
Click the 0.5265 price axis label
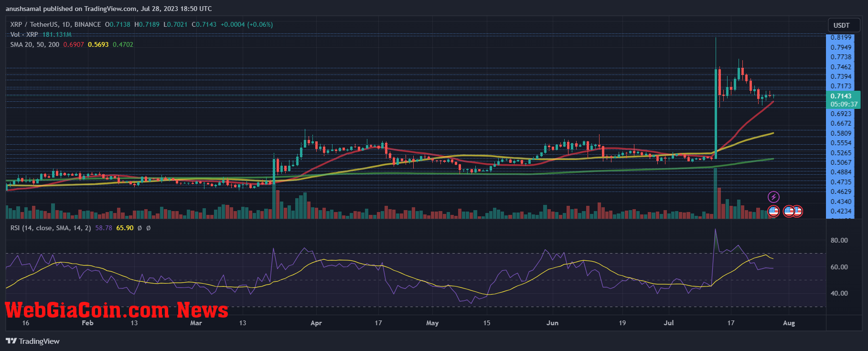click(x=841, y=153)
